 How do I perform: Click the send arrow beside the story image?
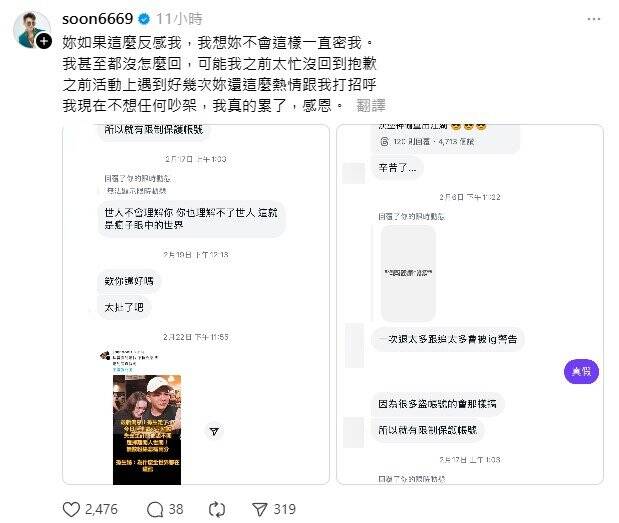click(214, 431)
